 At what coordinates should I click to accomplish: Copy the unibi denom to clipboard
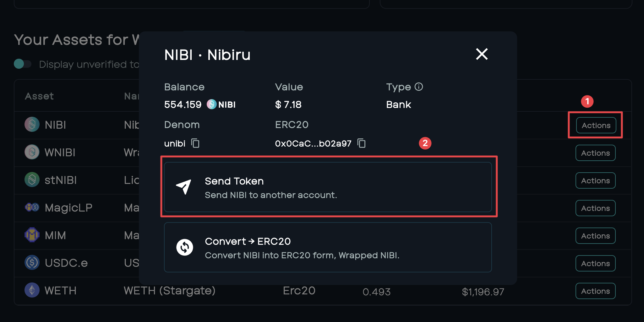pos(195,143)
